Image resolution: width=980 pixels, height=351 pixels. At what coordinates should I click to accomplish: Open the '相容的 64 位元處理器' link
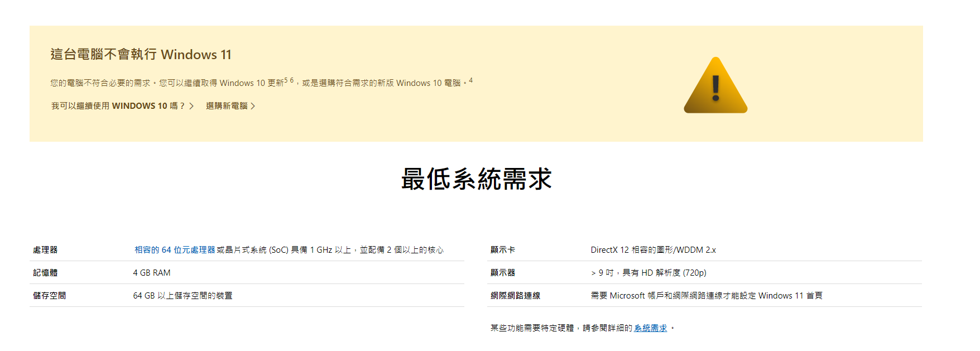click(175, 250)
